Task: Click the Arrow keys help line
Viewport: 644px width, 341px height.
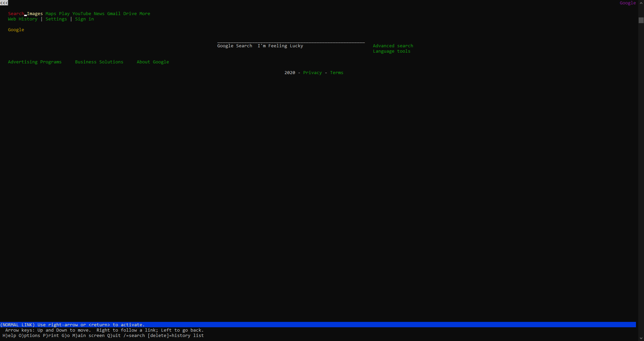Action: pyautogui.click(x=105, y=330)
